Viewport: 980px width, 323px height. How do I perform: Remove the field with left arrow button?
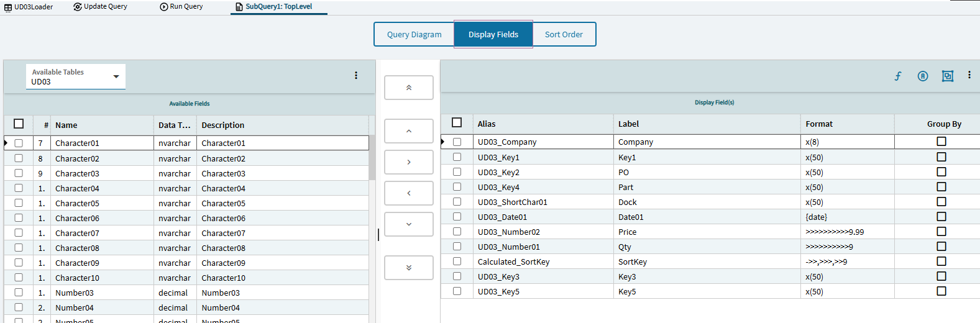click(408, 193)
